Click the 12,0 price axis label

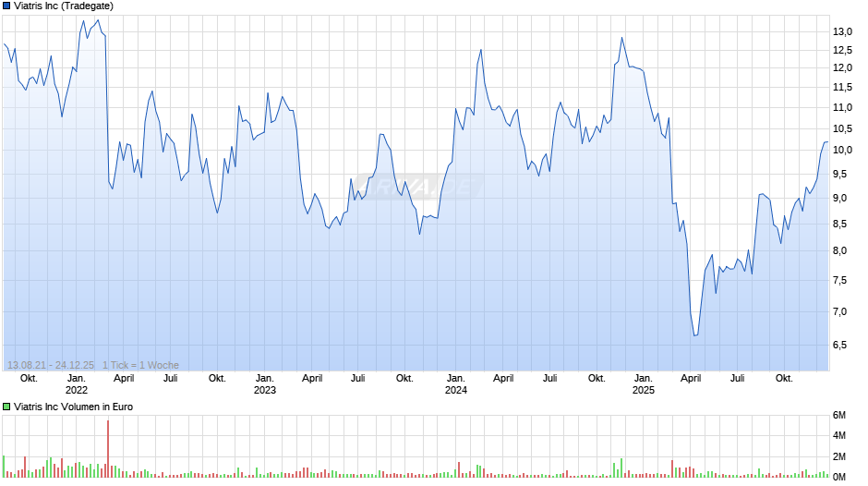pyautogui.click(x=842, y=67)
